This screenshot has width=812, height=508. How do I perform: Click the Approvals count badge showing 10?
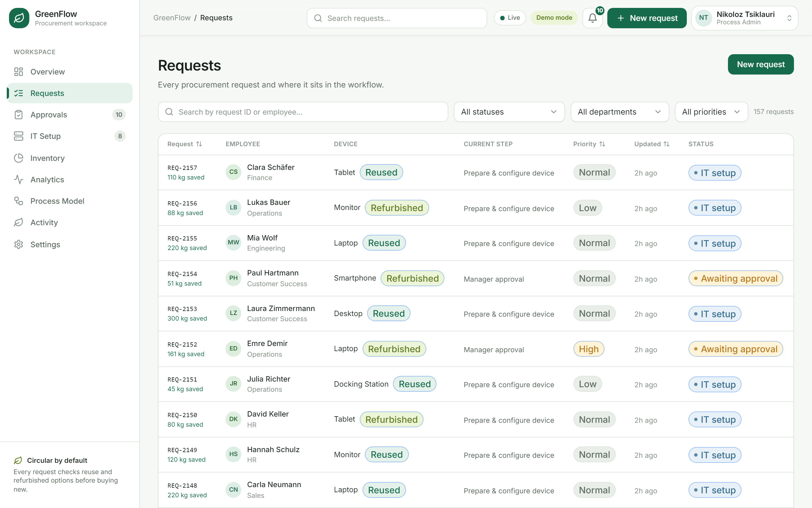click(x=119, y=115)
